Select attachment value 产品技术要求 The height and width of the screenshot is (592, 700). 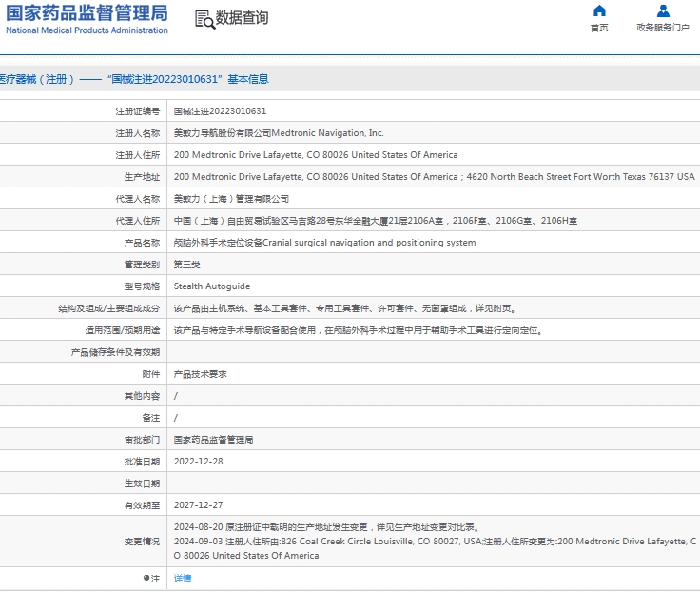coord(200,374)
